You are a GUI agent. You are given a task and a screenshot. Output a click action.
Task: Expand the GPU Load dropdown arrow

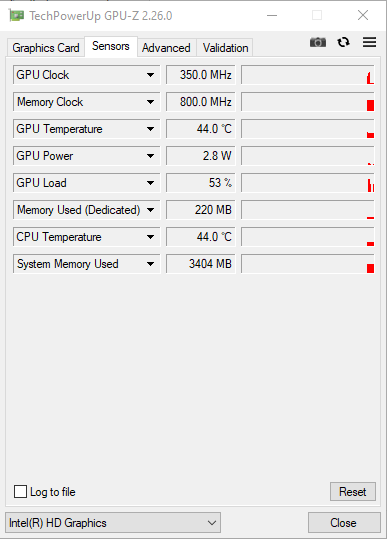(150, 183)
